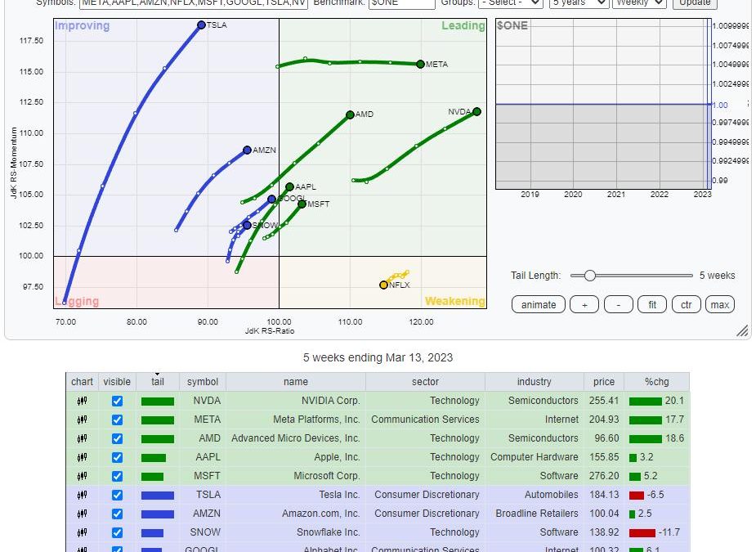The image size is (756, 552).
Task: Click the NFLX yellow endpoint marker
Action: click(384, 285)
